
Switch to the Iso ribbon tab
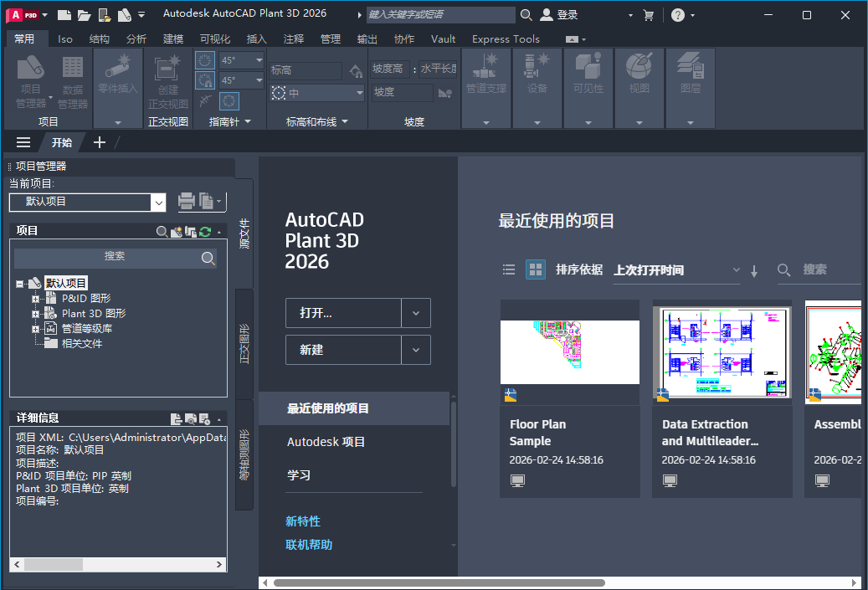pyautogui.click(x=65, y=39)
